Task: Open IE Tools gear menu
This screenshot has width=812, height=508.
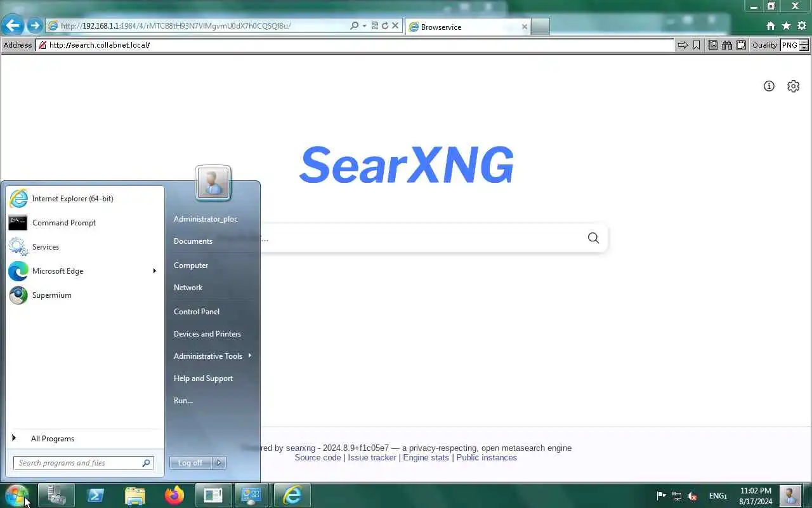Action: click(x=802, y=26)
